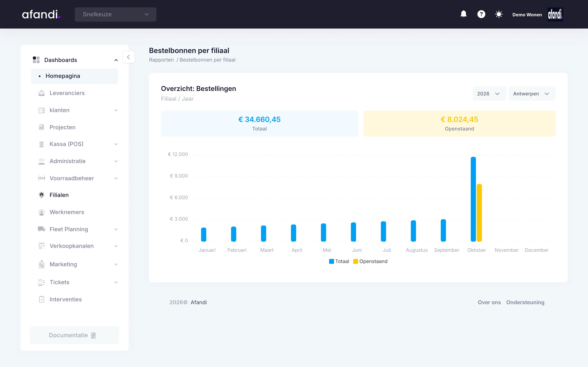The height and width of the screenshot is (367, 588).
Task: Follow the Ondersteuning footer link
Action: 525,302
